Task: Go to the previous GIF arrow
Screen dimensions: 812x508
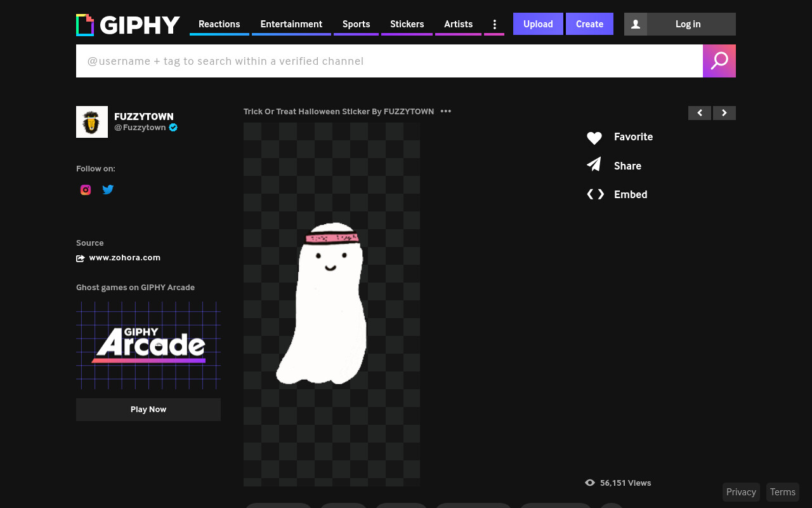Action: pyautogui.click(x=700, y=113)
